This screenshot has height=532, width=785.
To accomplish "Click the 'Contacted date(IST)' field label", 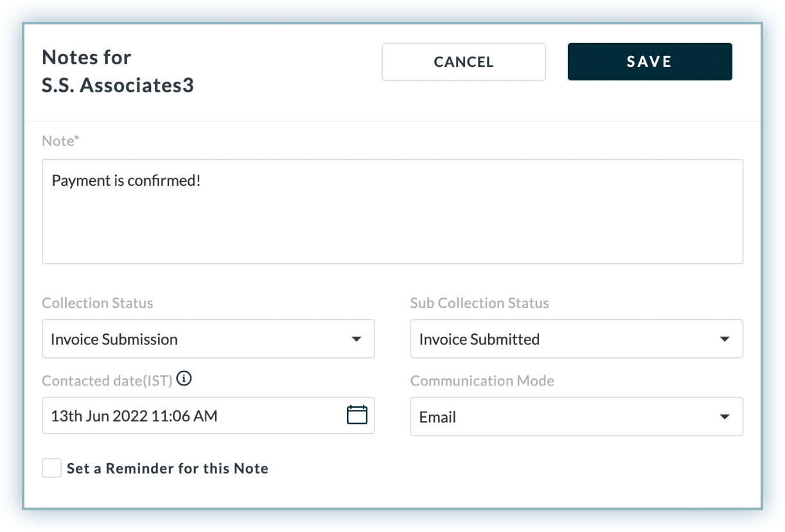I will tap(107, 381).
